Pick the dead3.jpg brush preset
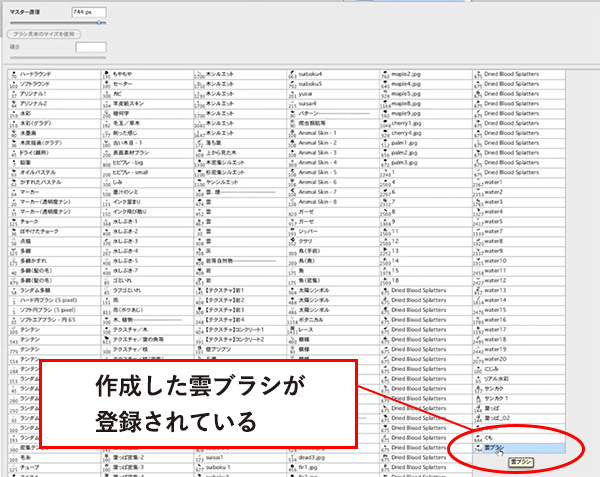 coord(333,457)
